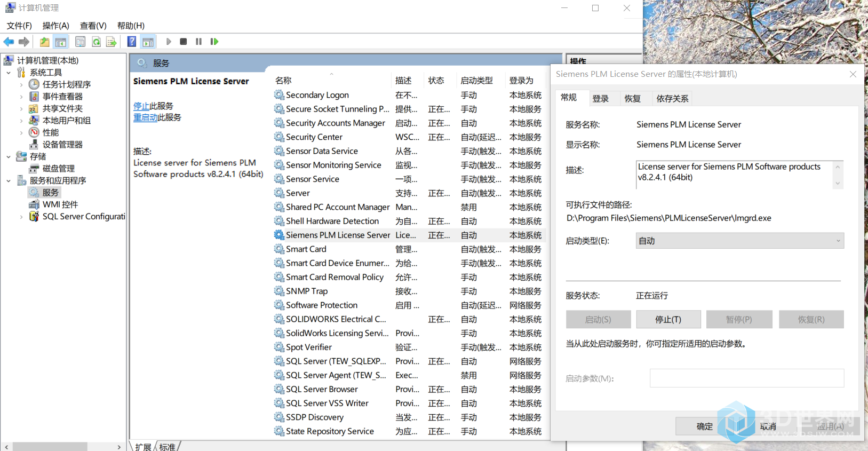Click the Siemens PLM License Server gear icon
Screen dimensions: 868x451
(279, 235)
